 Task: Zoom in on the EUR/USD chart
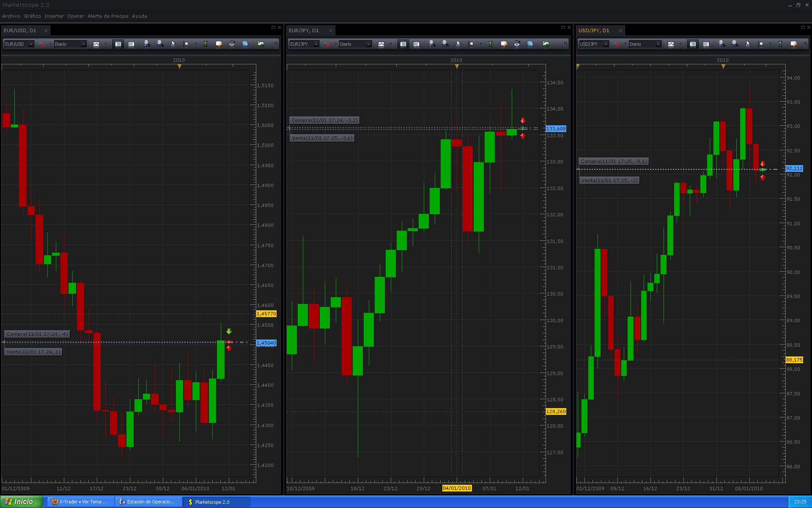(x=147, y=44)
